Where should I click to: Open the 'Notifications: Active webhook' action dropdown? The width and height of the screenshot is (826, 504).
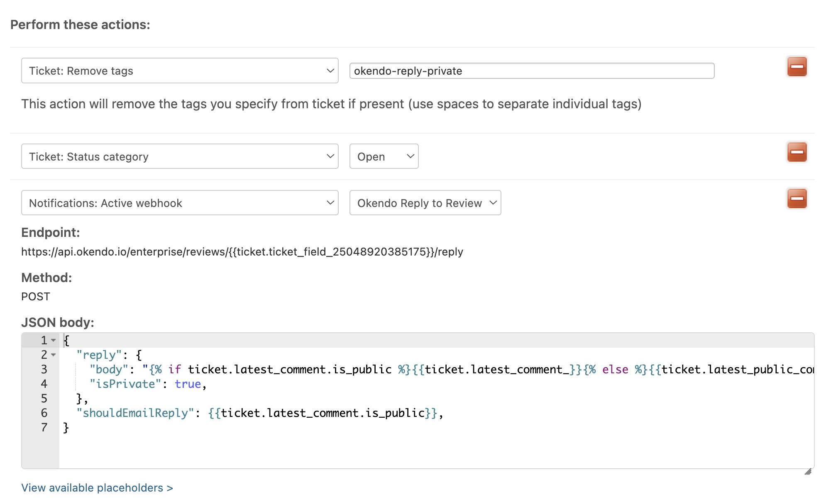tap(180, 203)
